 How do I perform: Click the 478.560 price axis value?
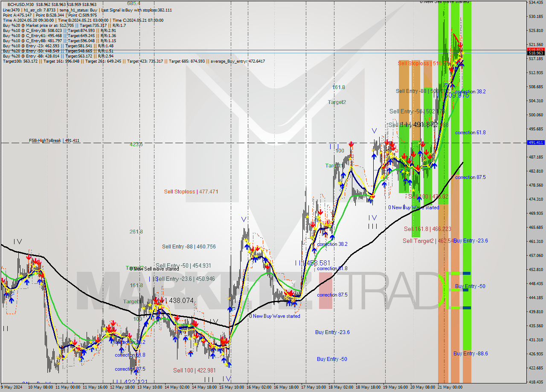tap(536, 185)
